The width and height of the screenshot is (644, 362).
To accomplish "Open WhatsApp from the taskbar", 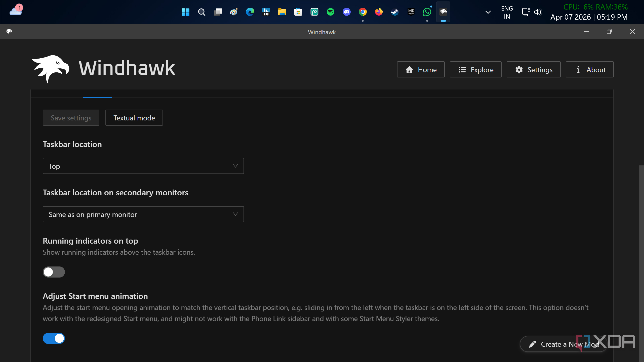I will pos(427,12).
